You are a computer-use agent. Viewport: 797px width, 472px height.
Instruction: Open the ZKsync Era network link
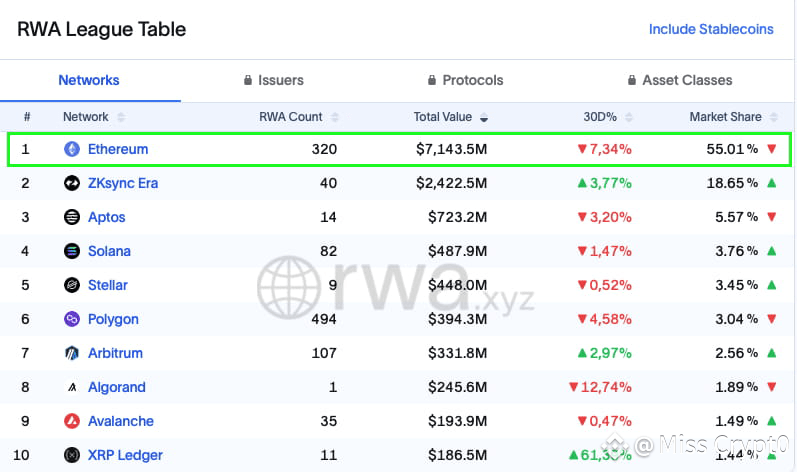click(123, 183)
